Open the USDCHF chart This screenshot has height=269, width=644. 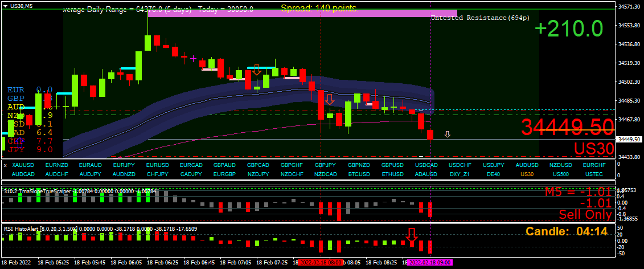pyautogui.click(x=460, y=165)
